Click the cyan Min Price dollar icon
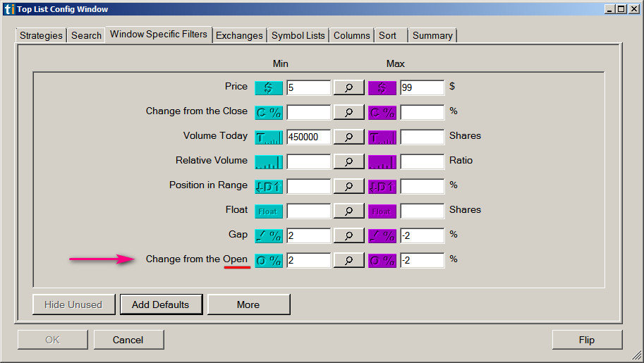This screenshot has height=363, width=644. tap(269, 88)
